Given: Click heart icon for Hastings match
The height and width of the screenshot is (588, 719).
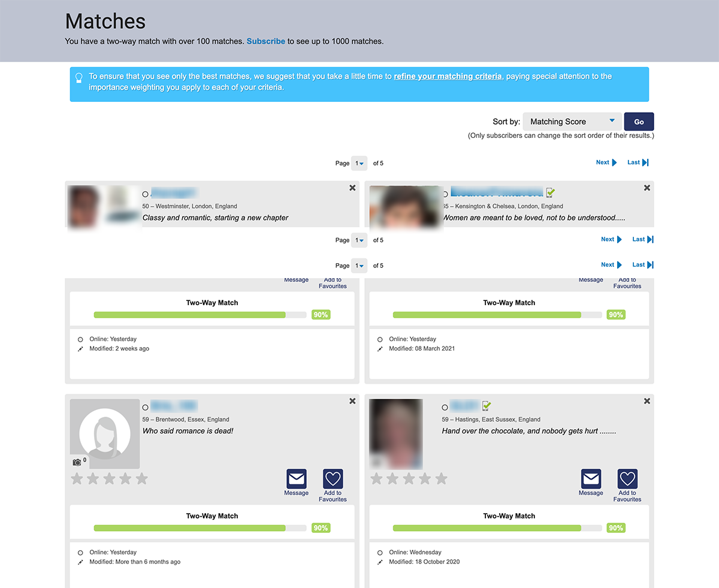Looking at the screenshot, I should [x=627, y=479].
